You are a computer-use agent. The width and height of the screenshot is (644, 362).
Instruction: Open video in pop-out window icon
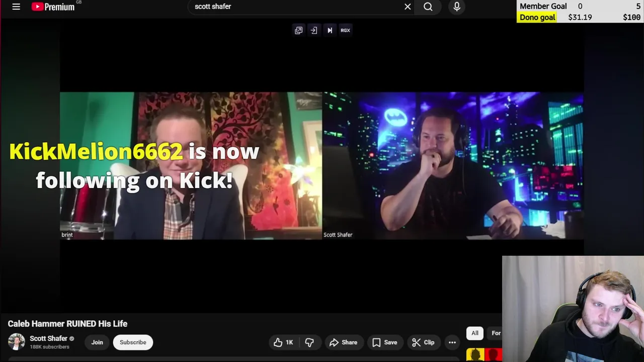tap(299, 30)
